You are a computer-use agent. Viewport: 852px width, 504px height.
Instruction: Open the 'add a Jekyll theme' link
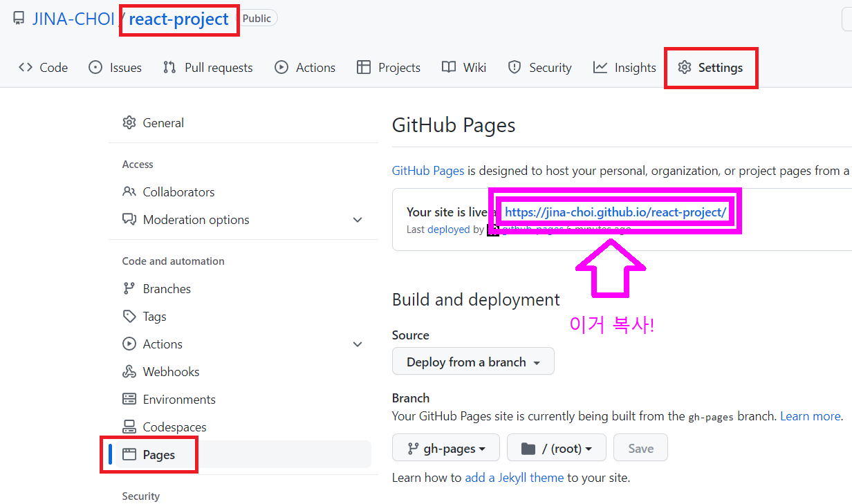(x=515, y=478)
